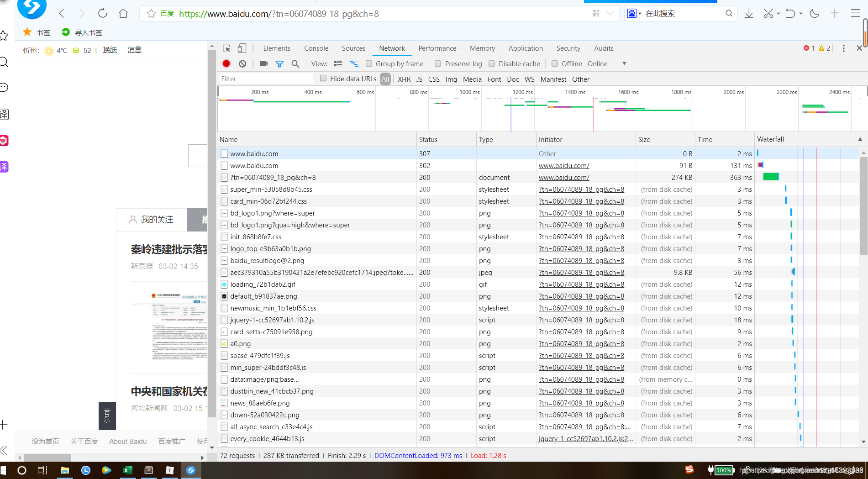Activate the inspect element picker icon
This screenshot has height=479, width=868.
pyautogui.click(x=226, y=48)
